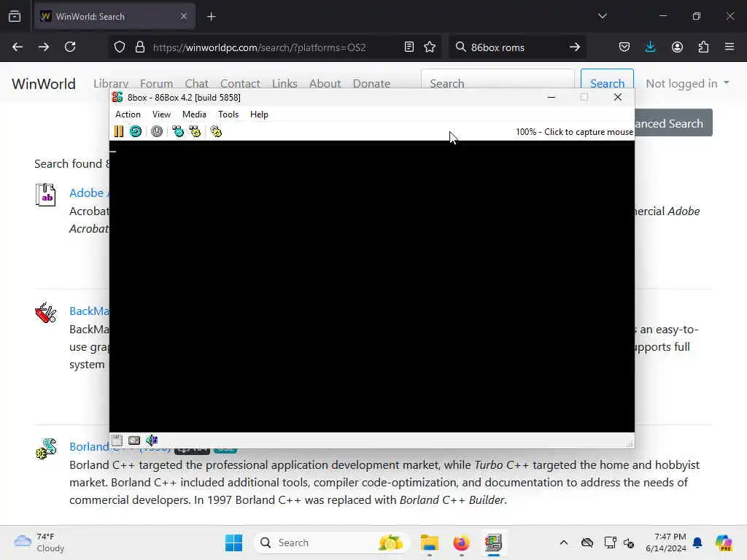Open Save to Pocket icon
747x560 pixels.
pos(624,47)
